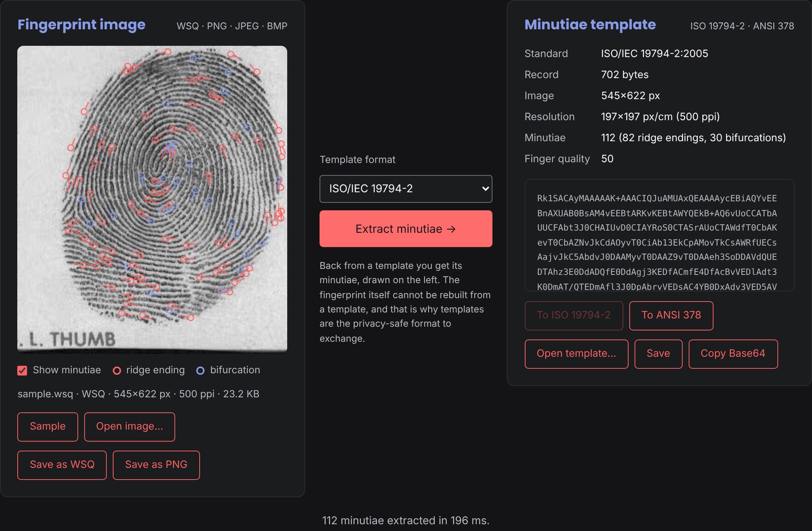Click the "Record" row label
Screen dimensions: 812x531
point(542,75)
